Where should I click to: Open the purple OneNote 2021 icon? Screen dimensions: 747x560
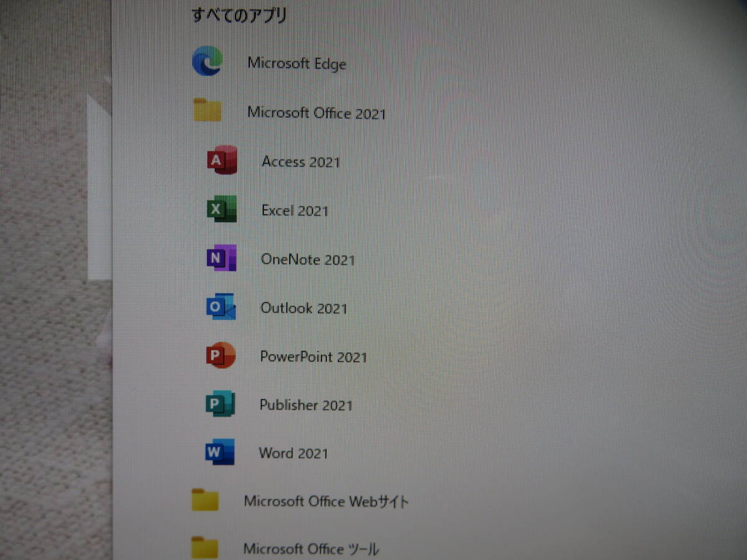222,258
